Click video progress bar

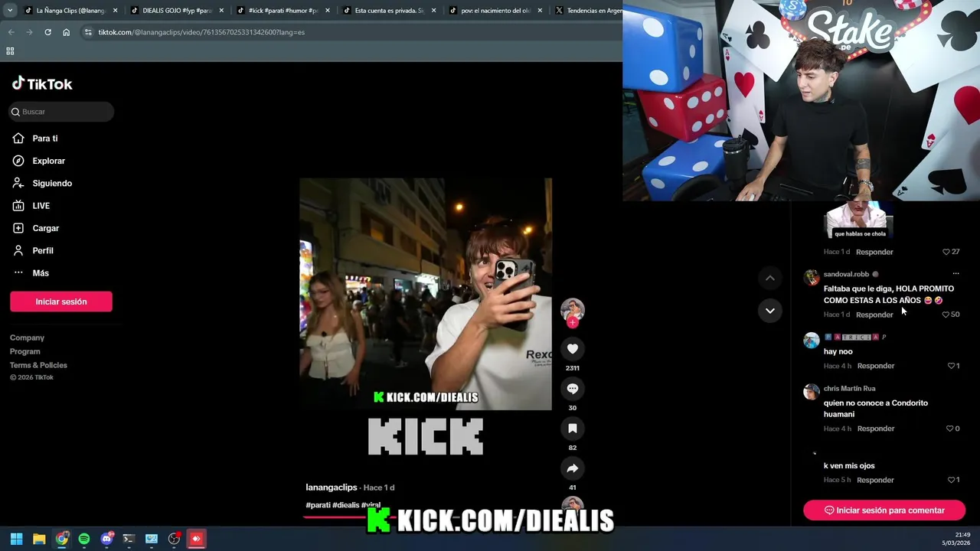tap(425, 517)
